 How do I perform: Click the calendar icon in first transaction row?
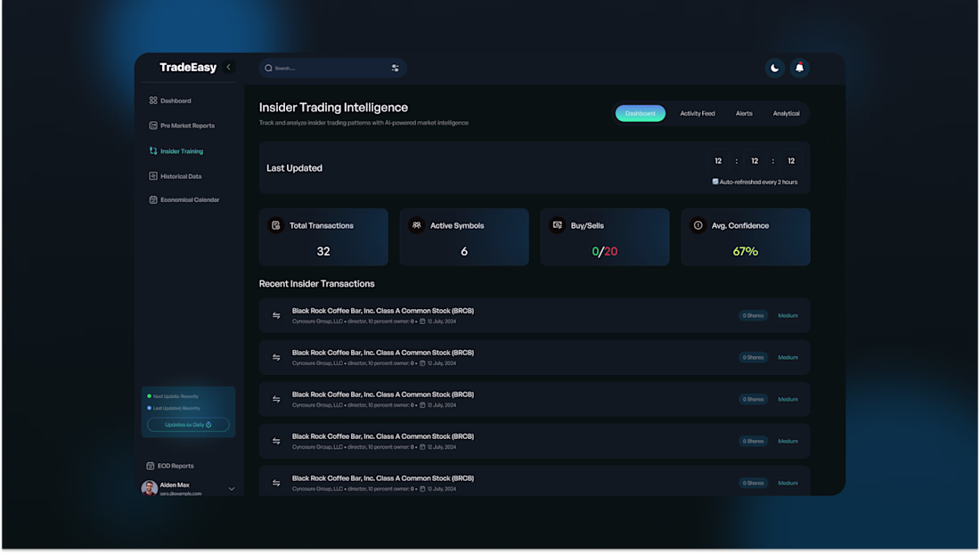(x=422, y=321)
